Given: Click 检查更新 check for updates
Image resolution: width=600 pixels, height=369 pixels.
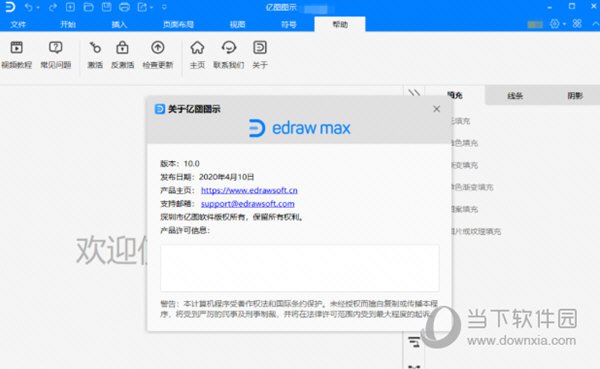Looking at the screenshot, I should coord(158,55).
